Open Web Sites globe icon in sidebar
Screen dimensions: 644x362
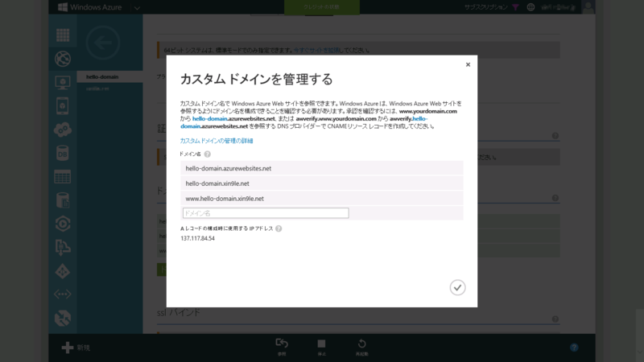tap(63, 59)
